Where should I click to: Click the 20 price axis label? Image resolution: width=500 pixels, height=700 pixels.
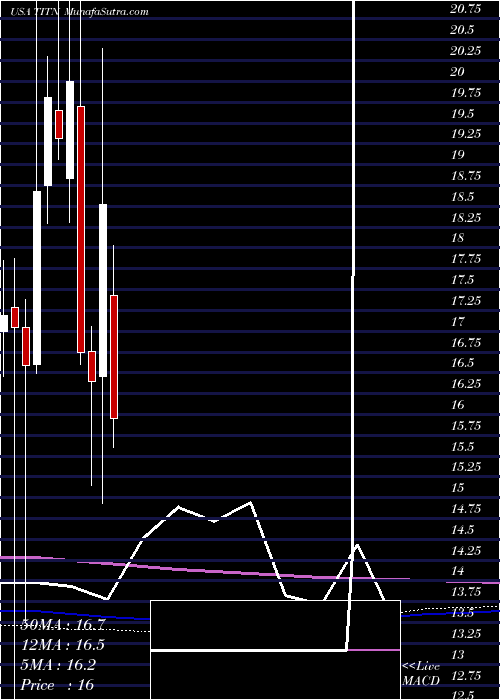click(458, 71)
